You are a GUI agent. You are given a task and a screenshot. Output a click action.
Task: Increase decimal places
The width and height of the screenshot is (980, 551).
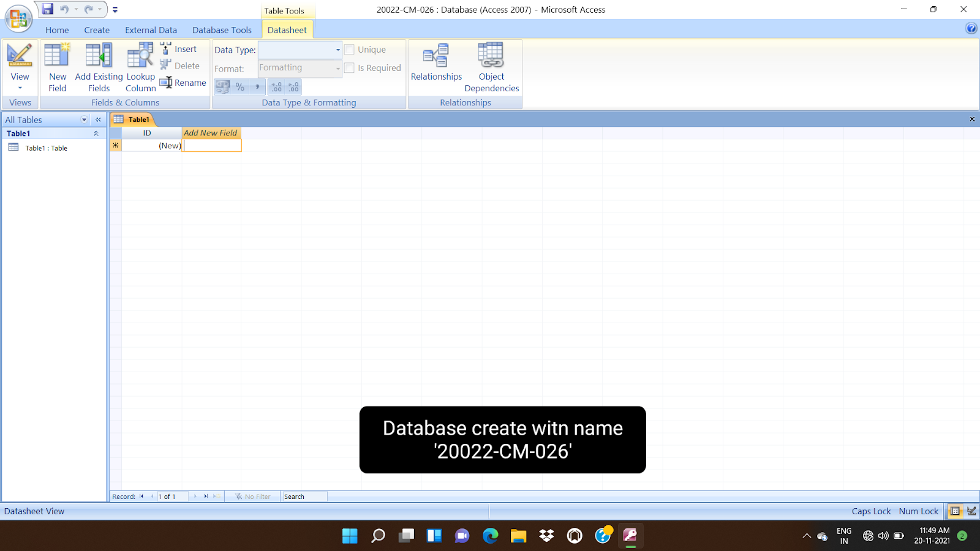tap(277, 87)
